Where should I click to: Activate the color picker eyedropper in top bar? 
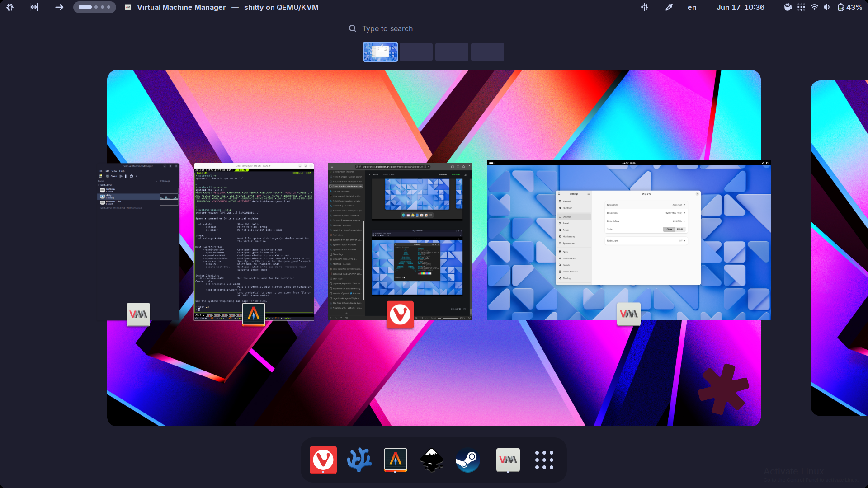point(669,7)
